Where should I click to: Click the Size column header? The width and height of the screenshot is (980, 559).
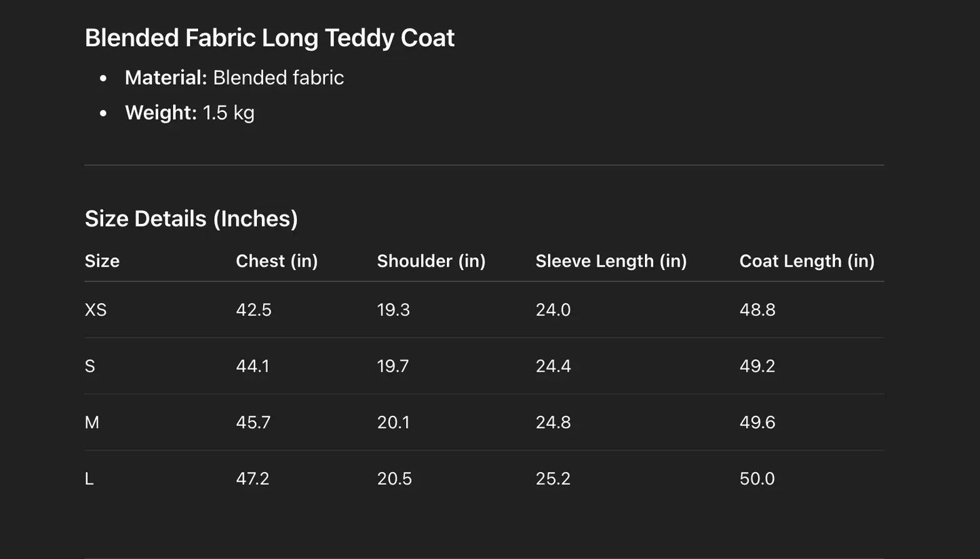click(102, 261)
